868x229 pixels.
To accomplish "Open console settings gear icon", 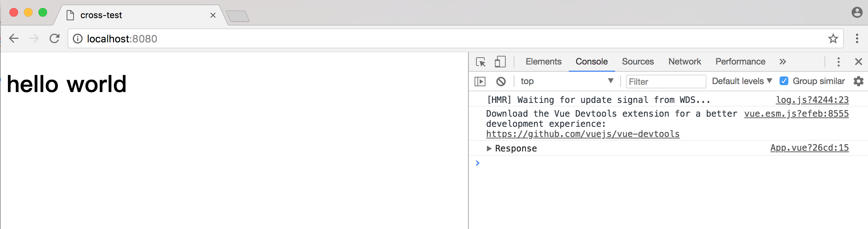I will click(x=858, y=81).
